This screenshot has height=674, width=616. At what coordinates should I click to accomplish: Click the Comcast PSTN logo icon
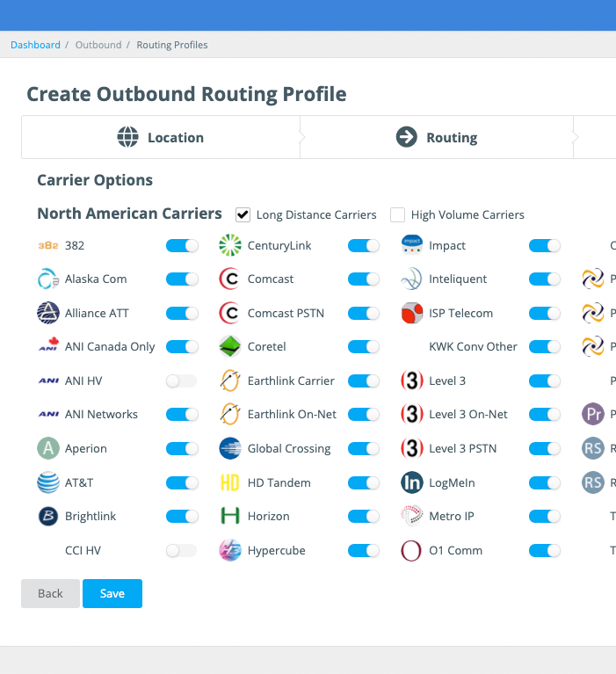230,313
